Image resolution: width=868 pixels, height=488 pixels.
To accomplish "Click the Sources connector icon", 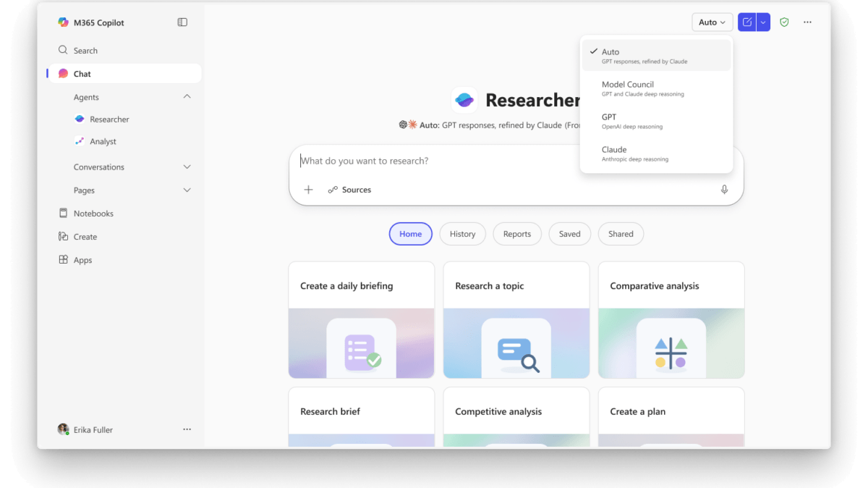I will click(x=333, y=190).
